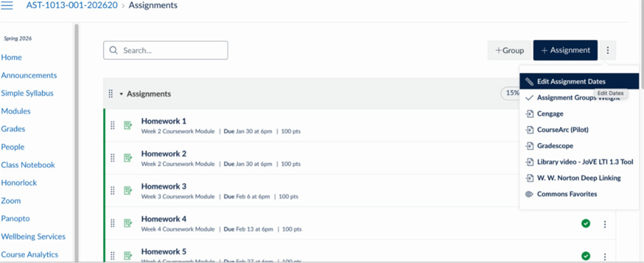Click the Homework 2 assignment type icon
644x263 pixels.
[x=128, y=157]
